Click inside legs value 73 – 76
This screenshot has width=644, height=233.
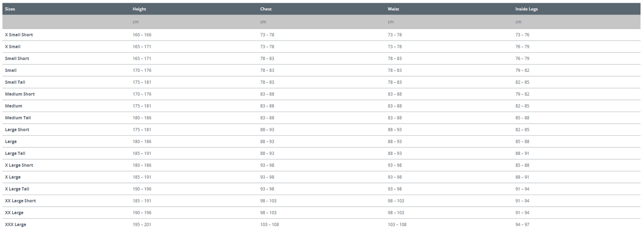522,35
